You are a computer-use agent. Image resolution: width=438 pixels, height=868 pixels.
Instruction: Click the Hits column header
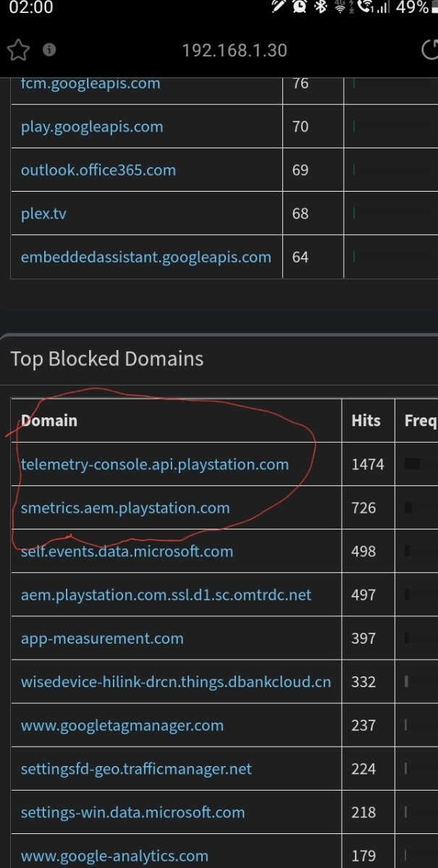tap(366, 420)
